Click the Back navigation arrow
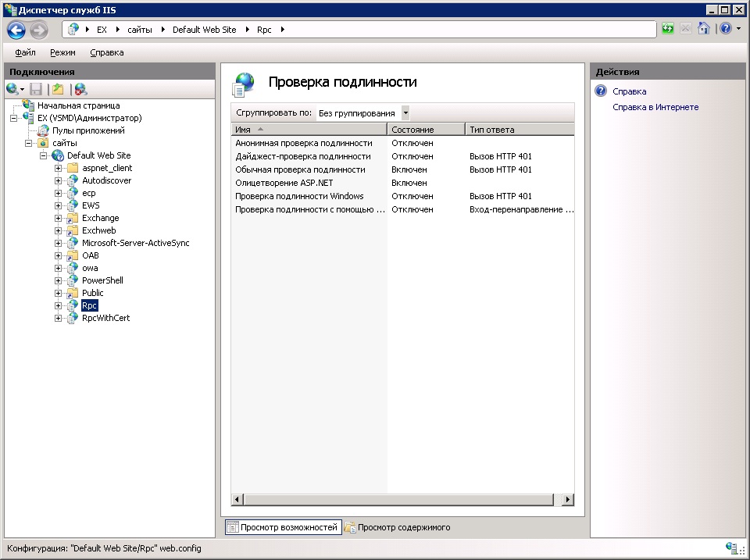This screenshot has height=560, width=750. point(16,30)
